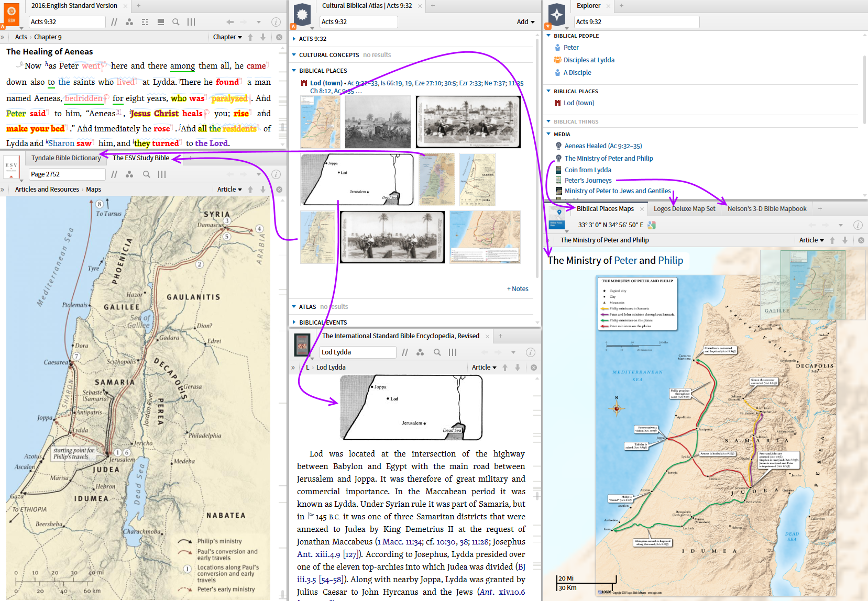Go back arrow in ESV Bible toolbar
This screenshot has width=868, height=601.
coord(230,22)
